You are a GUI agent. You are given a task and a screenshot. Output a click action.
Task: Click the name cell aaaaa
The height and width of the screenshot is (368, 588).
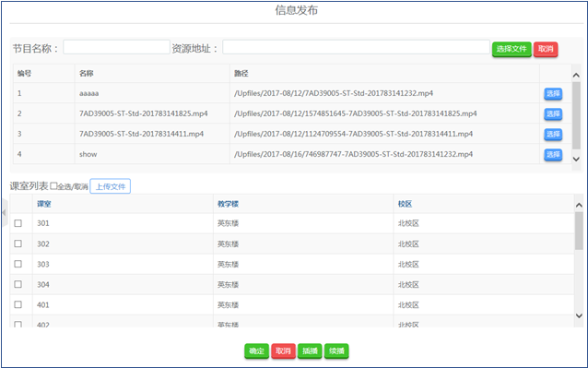[x=88, y=93]
